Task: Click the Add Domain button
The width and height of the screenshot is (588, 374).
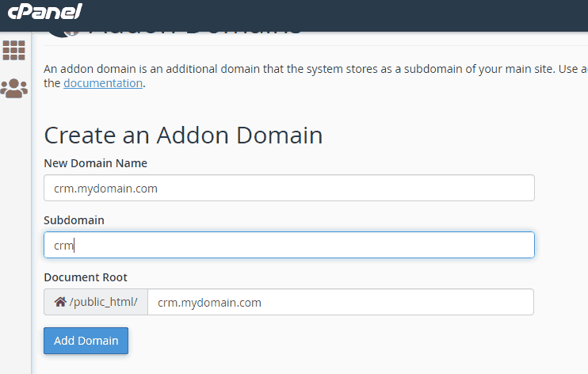Action: pyautogui.click(x=86, y=341)
